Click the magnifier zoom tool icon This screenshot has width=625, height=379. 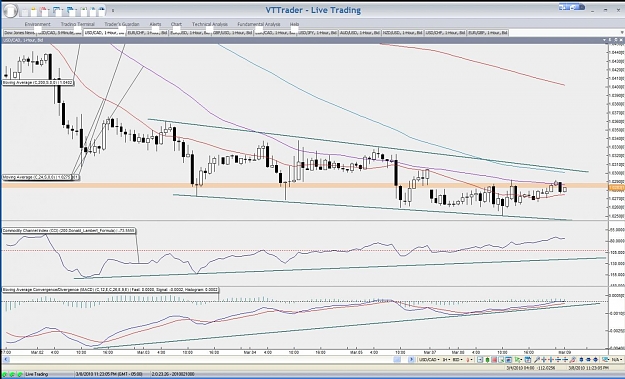pos(536,360)
